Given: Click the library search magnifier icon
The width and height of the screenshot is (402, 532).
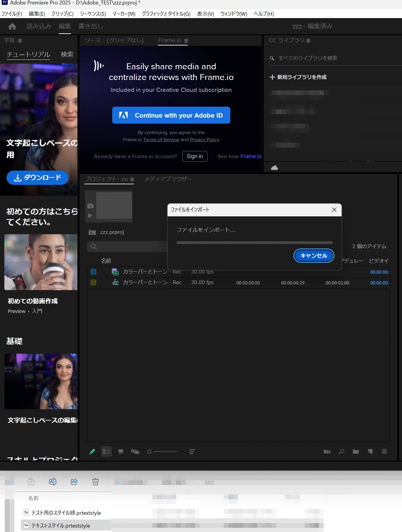Looking at the screenshot, I should pyautogui.click(x=272, y=58).
